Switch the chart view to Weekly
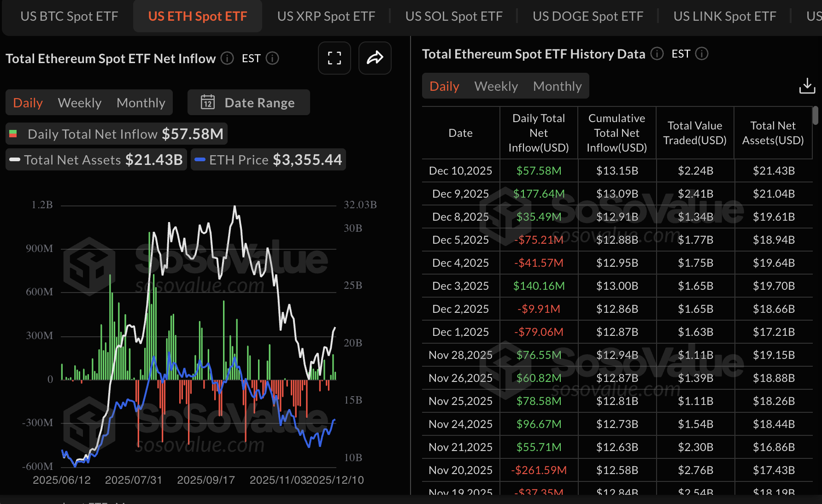Screen dimensions: 822x504 point(79,102)
